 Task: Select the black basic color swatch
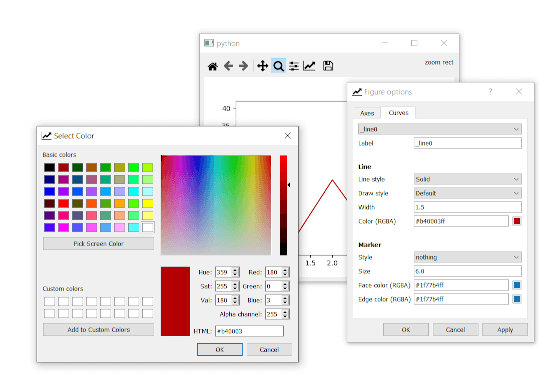coord(49,167)
